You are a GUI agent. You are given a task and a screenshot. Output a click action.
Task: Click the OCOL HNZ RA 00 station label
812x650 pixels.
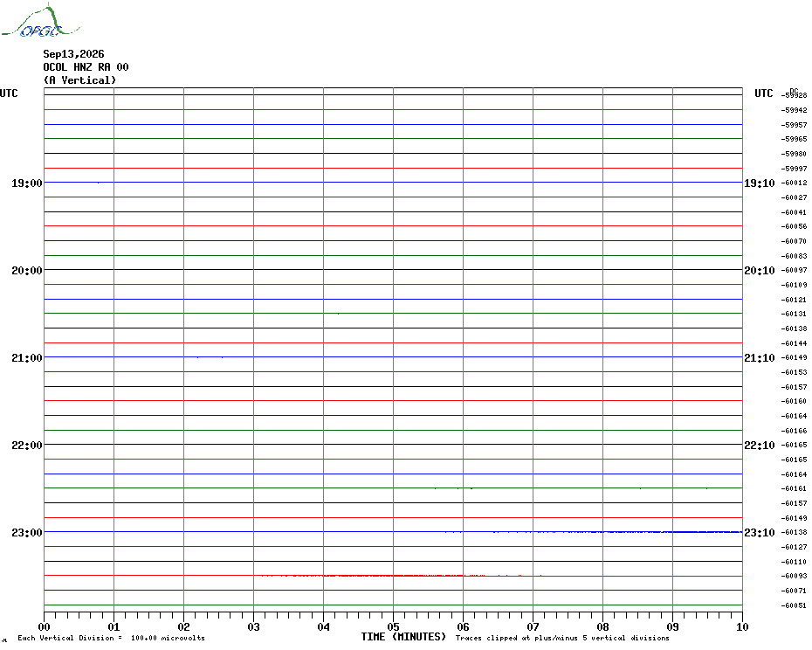click(x=86, y=67)
